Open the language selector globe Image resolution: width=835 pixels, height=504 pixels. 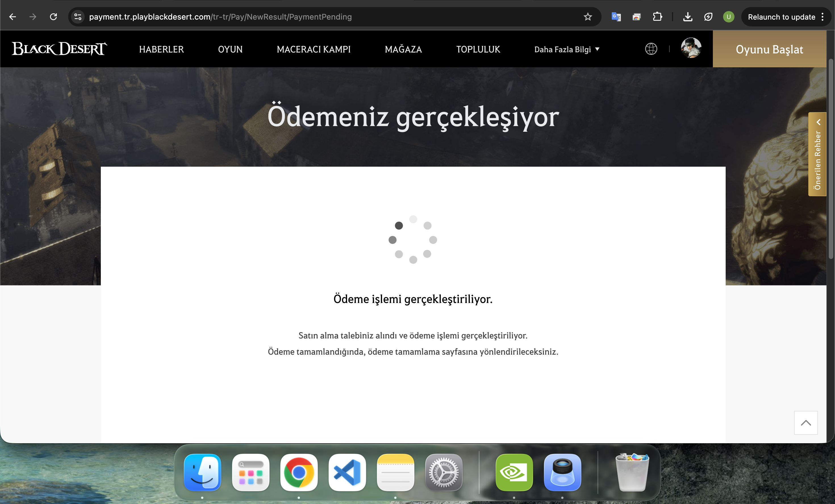651,49
